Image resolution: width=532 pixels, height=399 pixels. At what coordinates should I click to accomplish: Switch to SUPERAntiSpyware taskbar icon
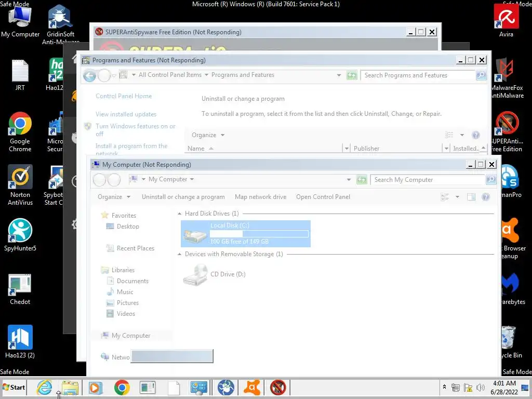click(278, 388)
